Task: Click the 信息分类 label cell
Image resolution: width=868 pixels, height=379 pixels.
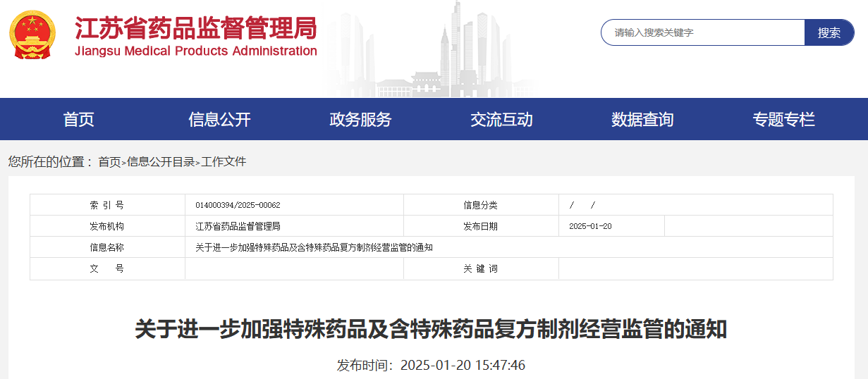Action: 481,205
